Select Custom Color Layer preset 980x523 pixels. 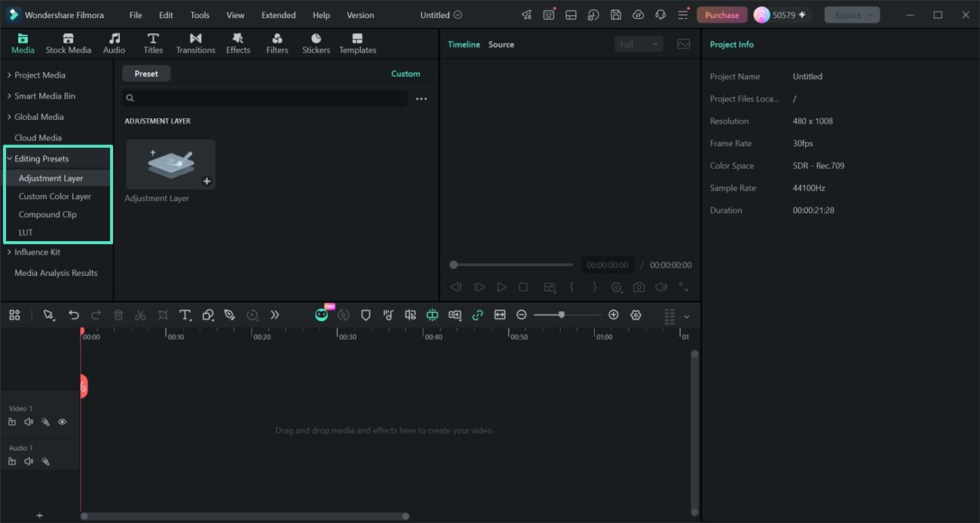click(55, 197)
